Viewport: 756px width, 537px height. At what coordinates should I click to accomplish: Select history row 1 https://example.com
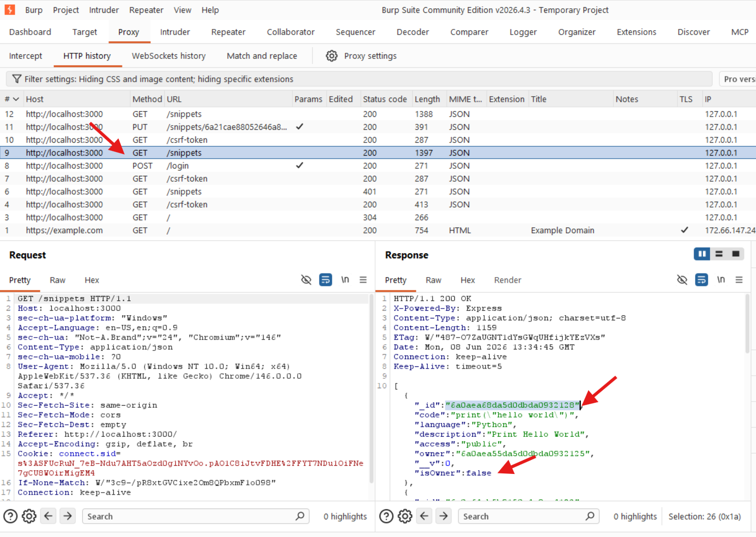378,231
